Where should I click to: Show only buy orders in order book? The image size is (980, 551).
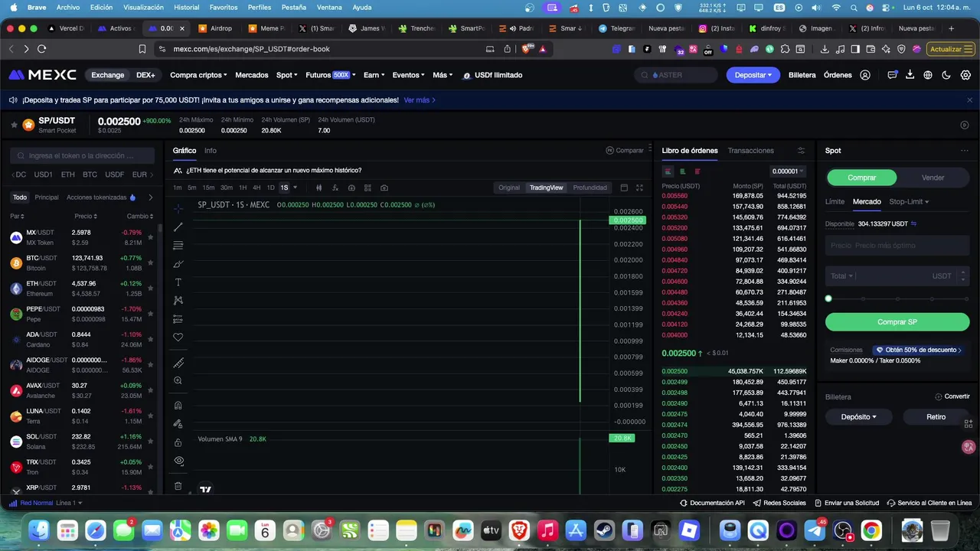coord(683,171)
